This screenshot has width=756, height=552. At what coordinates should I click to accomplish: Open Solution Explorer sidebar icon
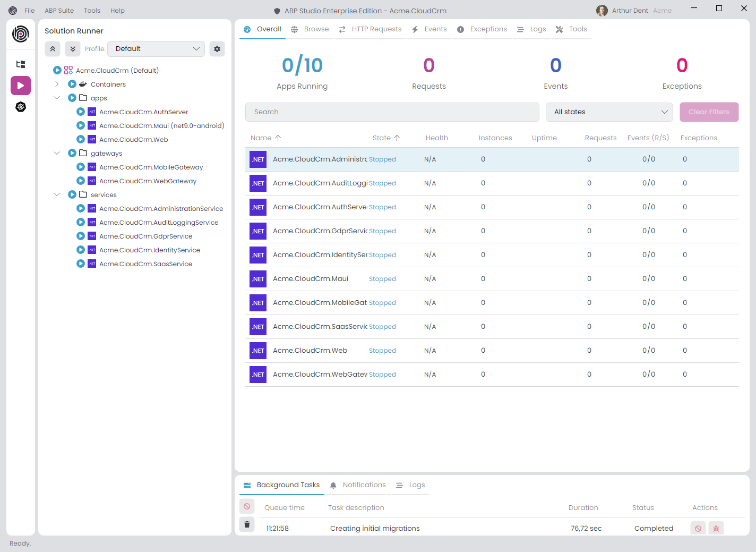click(21, 64)
